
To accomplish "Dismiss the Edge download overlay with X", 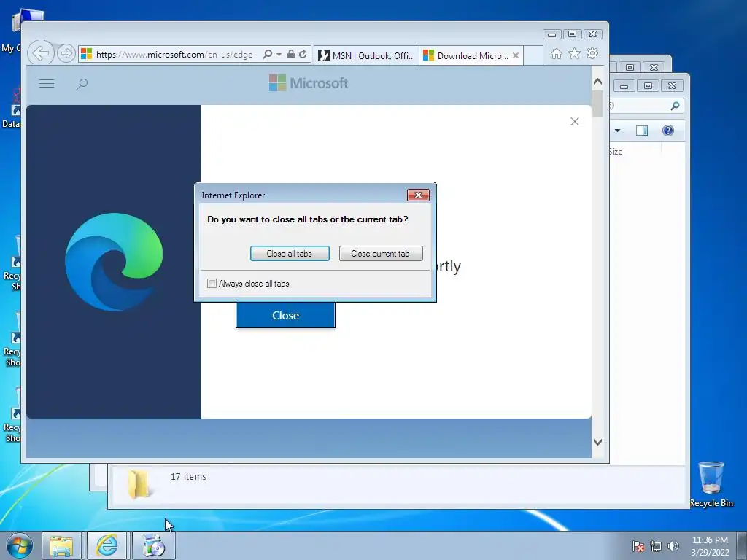I will pos(575,122).
